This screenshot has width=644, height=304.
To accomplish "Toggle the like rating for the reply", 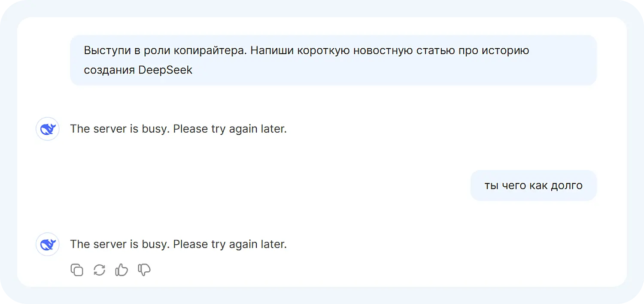I will pyautogui.click(x=121, y=270).
